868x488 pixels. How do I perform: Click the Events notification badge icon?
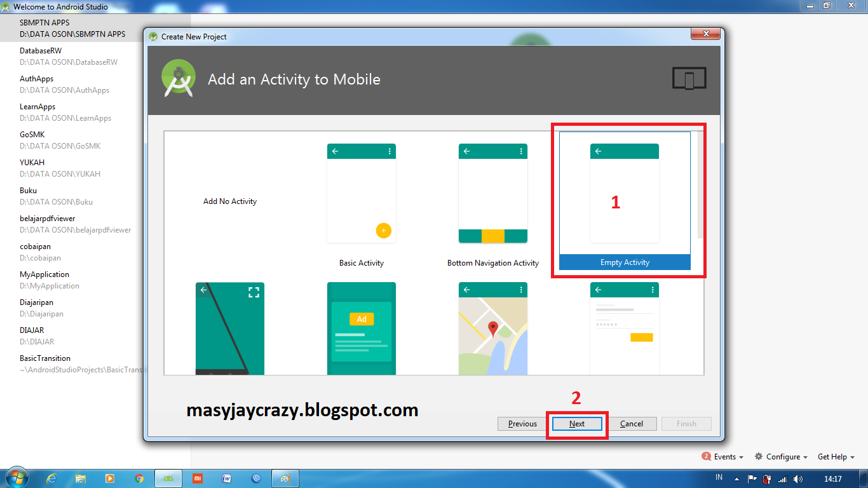click(x=706, y=456)
